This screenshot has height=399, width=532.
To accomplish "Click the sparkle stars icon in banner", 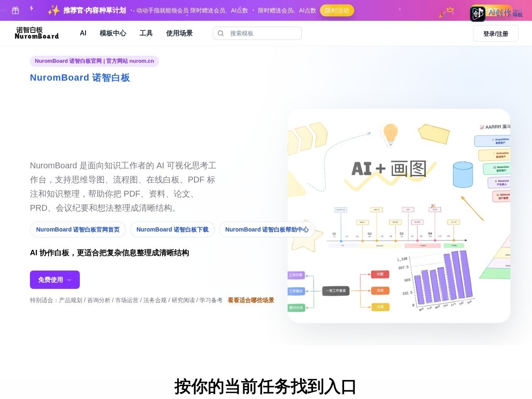I will point(54,10).
